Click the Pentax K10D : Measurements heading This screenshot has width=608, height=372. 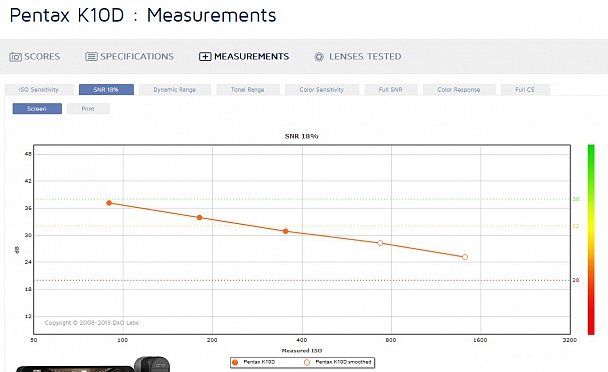click(x=143, y=16)
